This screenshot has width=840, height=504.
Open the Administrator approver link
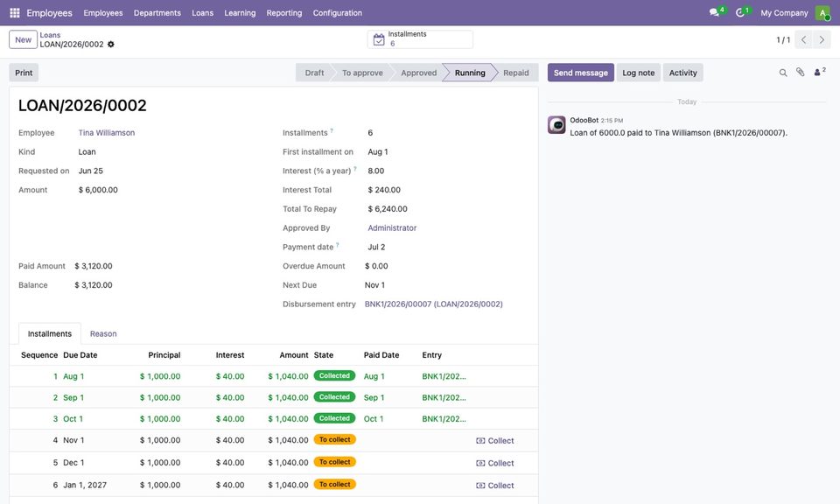coord(392,228)
